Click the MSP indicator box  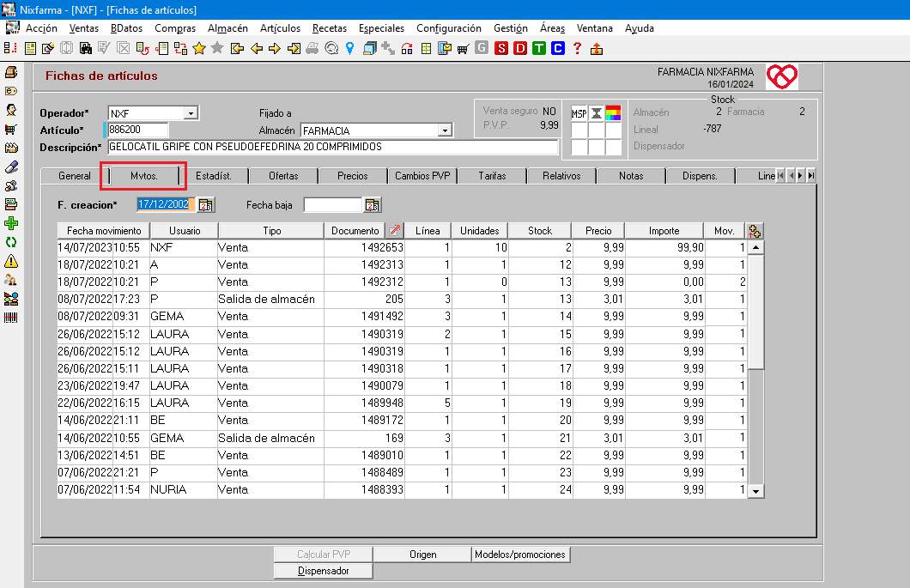click(x=579, y=113)
